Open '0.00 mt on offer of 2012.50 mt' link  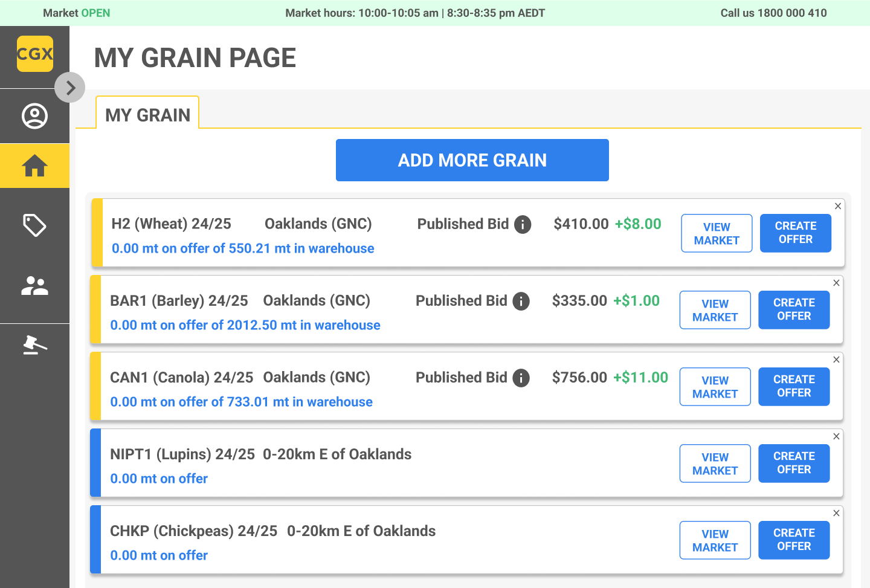245,325
